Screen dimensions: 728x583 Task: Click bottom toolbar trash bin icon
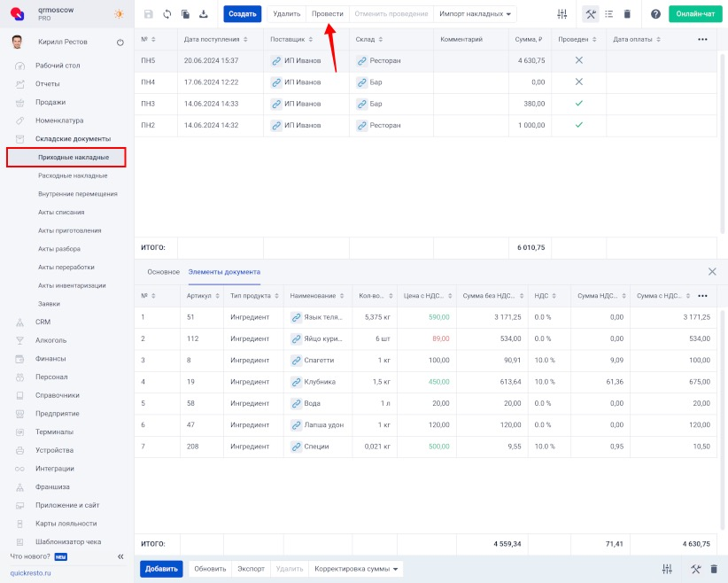714,569
